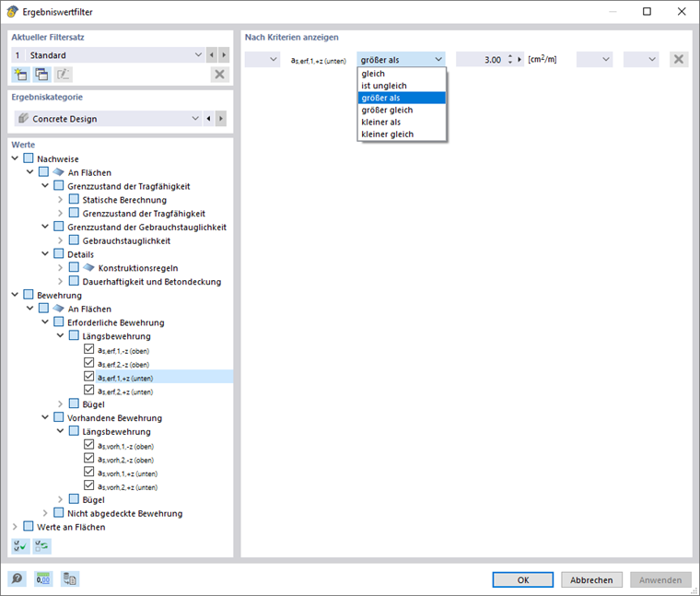Viewport: 700px width, 596px height.
Task: Click the copy settings icon at bottom
Action: [70, 579]
